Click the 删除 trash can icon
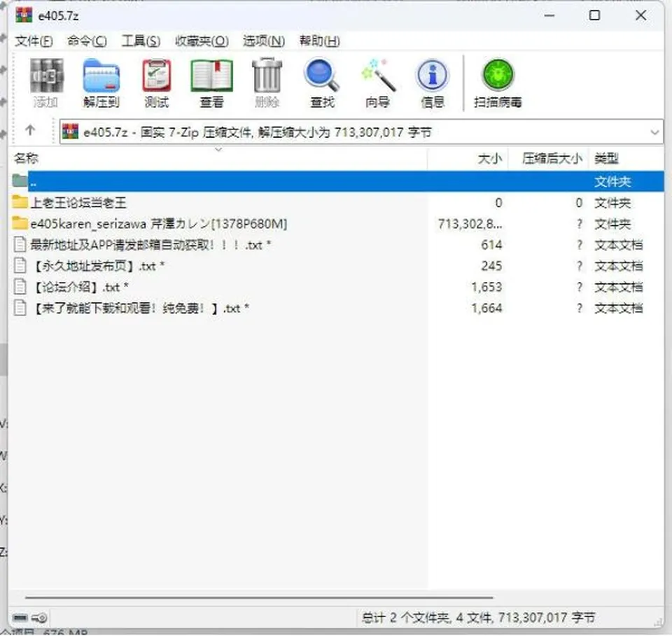The image size is (672, 636). click(267, 83)
